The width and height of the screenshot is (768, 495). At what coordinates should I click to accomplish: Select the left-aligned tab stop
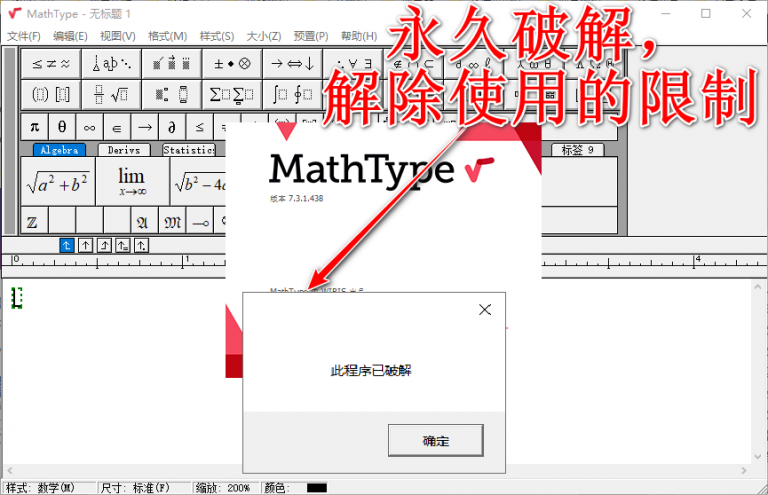pos(67,245)
